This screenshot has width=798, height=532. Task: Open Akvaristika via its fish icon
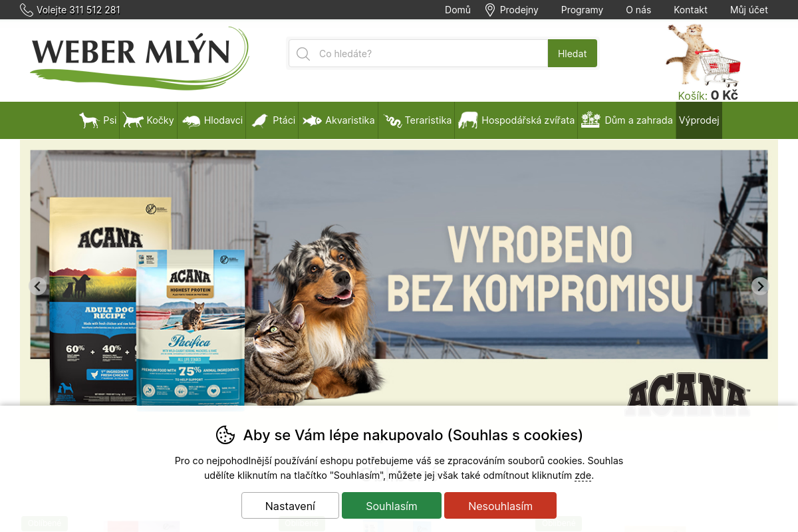(313, 120)
